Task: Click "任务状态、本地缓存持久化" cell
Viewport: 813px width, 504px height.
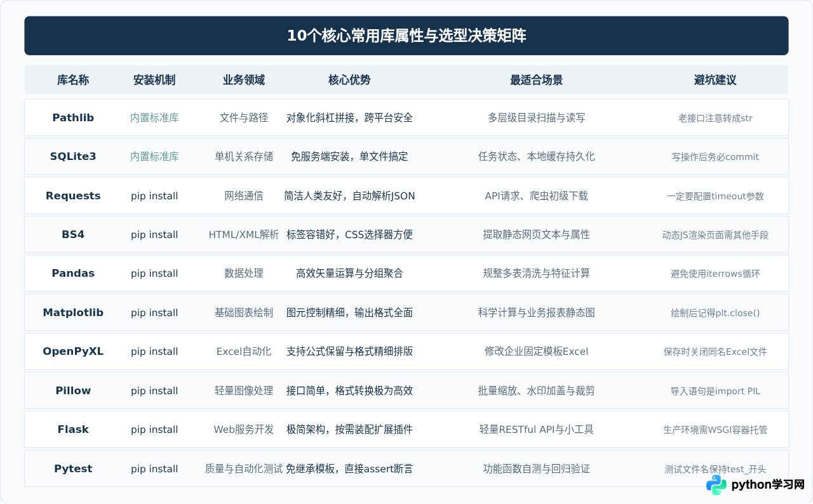Action: click(x=537, y=156)
